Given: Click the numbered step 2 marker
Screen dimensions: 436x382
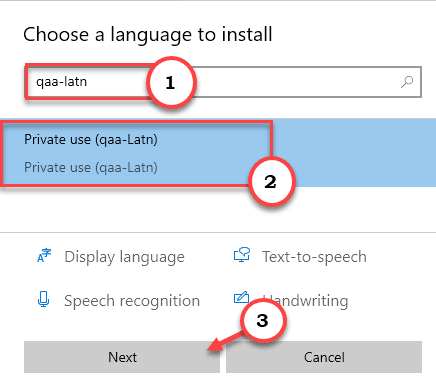Looking at the screenshot, I should [270, 181].
